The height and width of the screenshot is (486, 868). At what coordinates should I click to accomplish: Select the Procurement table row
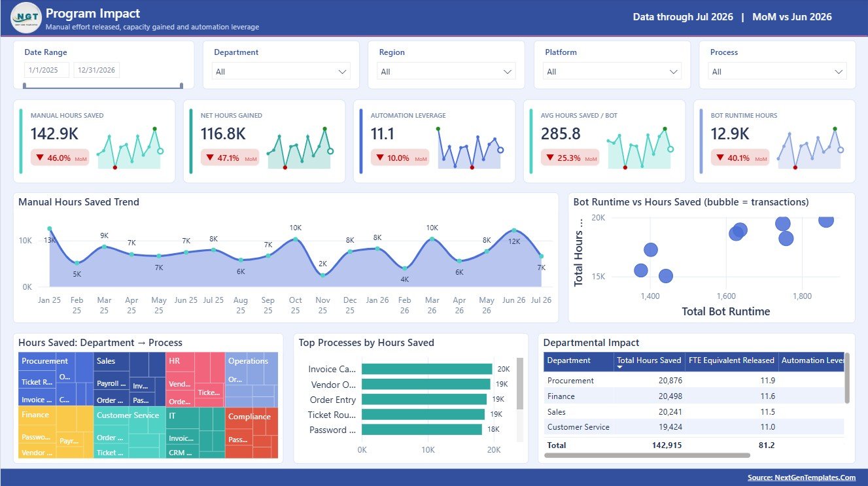[693, 381]
